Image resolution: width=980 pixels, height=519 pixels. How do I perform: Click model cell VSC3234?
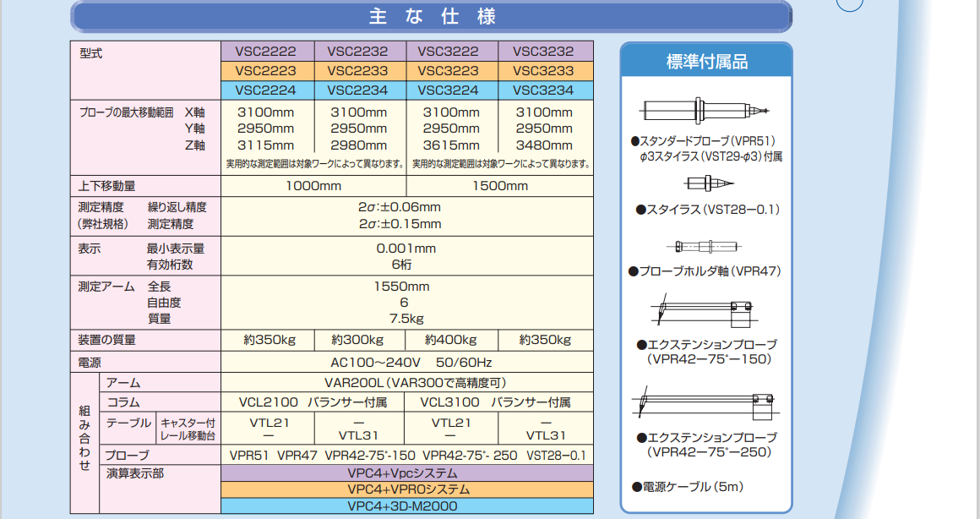pos(545,90)
